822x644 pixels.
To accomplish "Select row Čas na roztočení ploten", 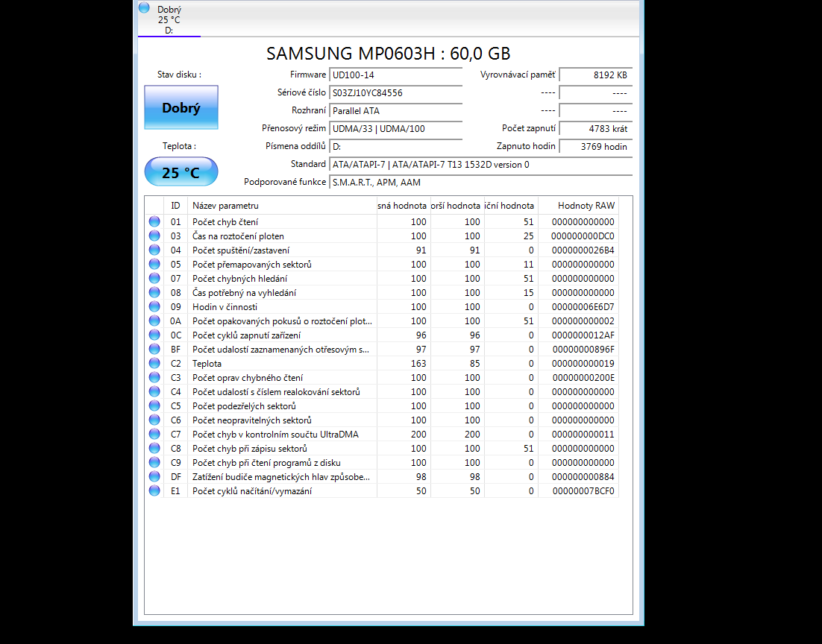I will tap(382, 236).
